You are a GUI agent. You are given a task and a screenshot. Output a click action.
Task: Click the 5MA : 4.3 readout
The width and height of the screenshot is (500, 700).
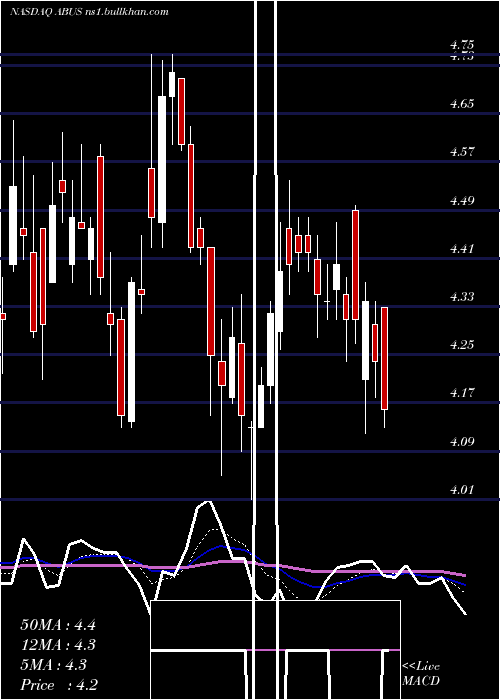point(54,665)
